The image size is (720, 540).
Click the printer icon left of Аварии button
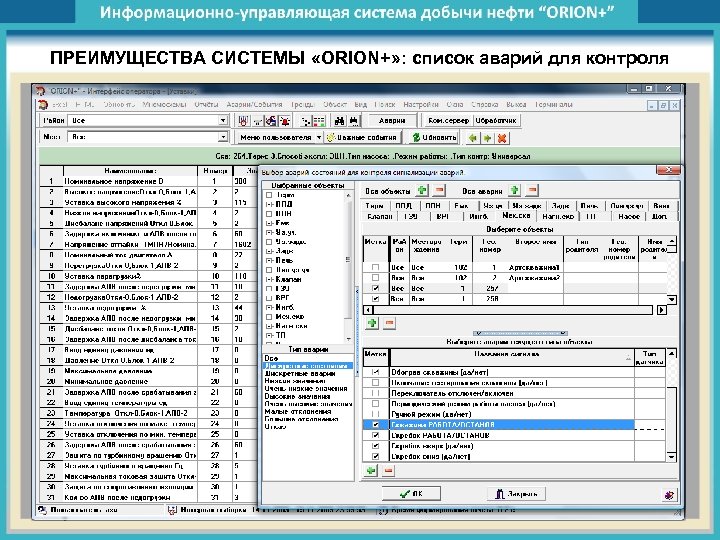coord(354,121)
